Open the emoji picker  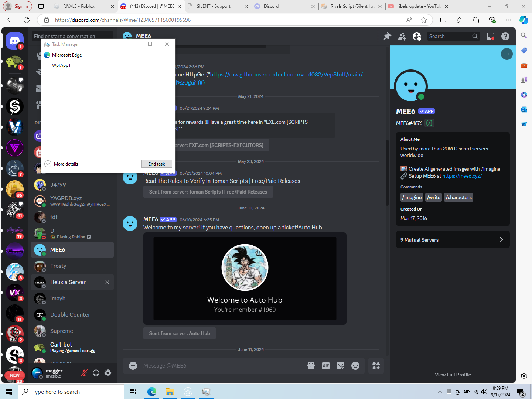[355, 366]
